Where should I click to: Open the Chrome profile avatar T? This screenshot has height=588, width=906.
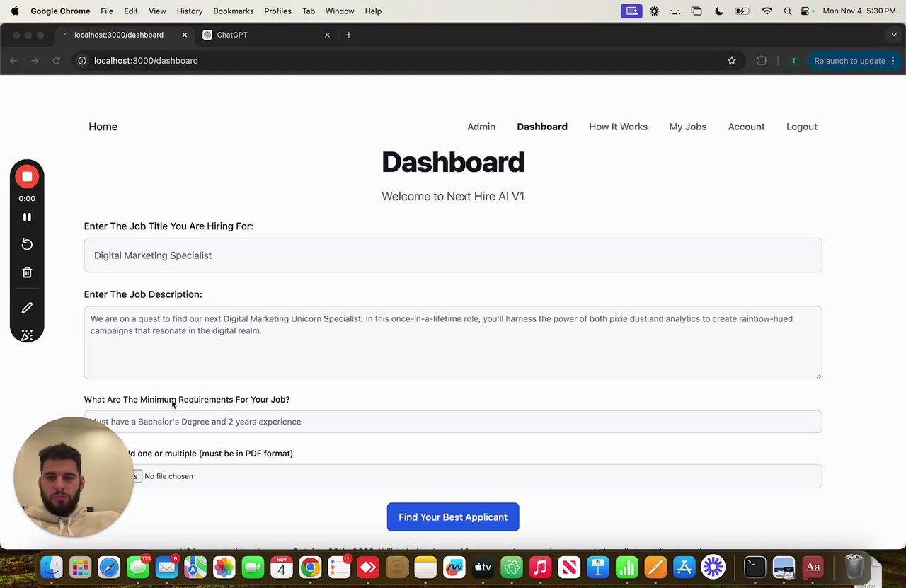click(794, 61)
